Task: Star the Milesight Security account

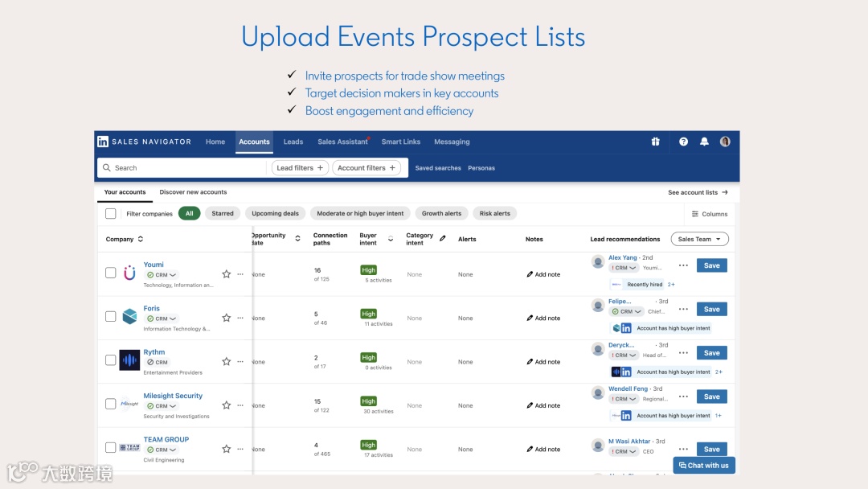Action: 227,405
